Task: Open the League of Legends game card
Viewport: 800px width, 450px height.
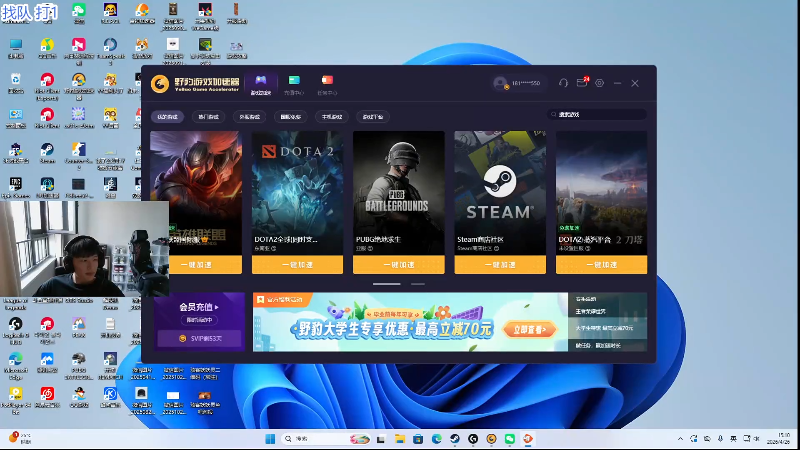Action: (196, 193)
